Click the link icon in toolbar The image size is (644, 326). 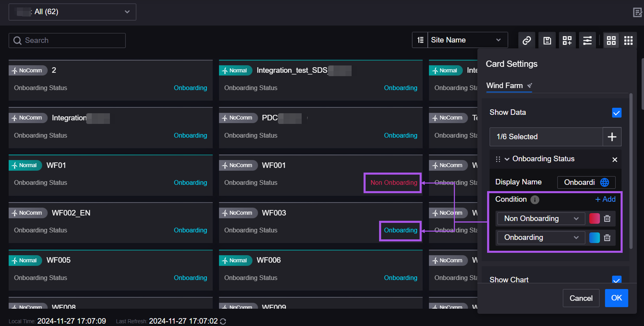526,40
